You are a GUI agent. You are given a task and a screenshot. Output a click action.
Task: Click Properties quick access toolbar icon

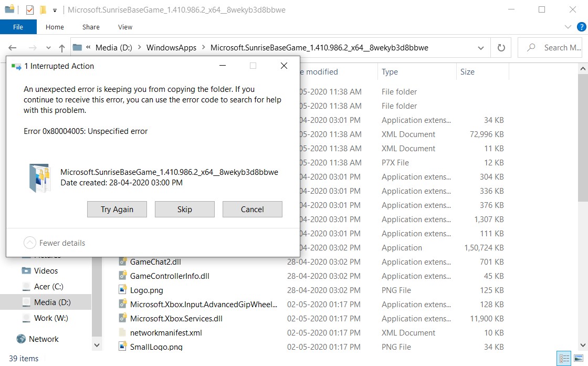point(30,10)
